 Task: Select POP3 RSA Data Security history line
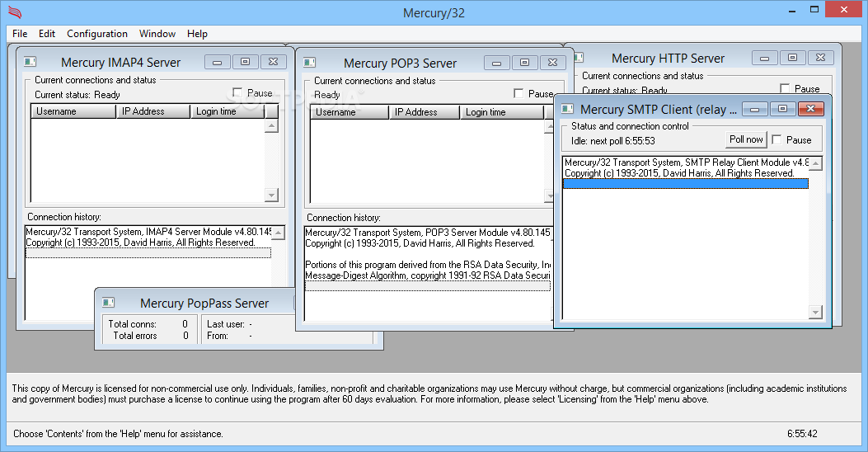pyautogui.click(x=428, y=265)
